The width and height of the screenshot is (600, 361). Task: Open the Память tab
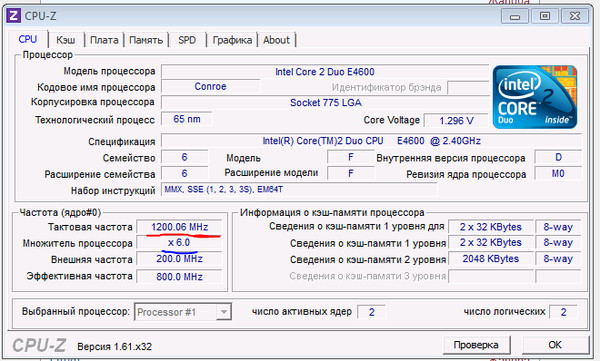point(146,40)
